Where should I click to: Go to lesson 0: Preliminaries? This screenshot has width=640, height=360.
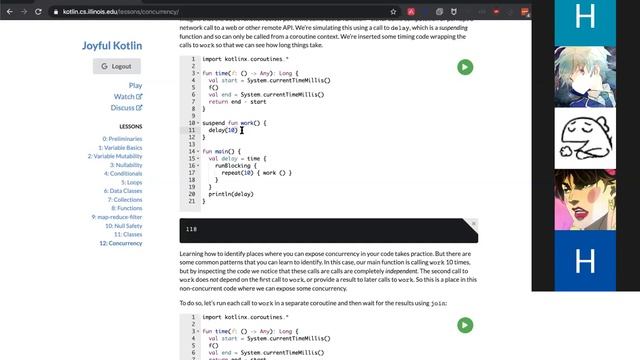122,139
